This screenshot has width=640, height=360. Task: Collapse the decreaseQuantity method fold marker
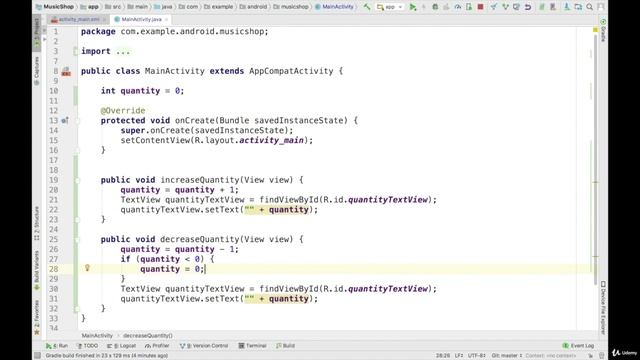point(77,239)
